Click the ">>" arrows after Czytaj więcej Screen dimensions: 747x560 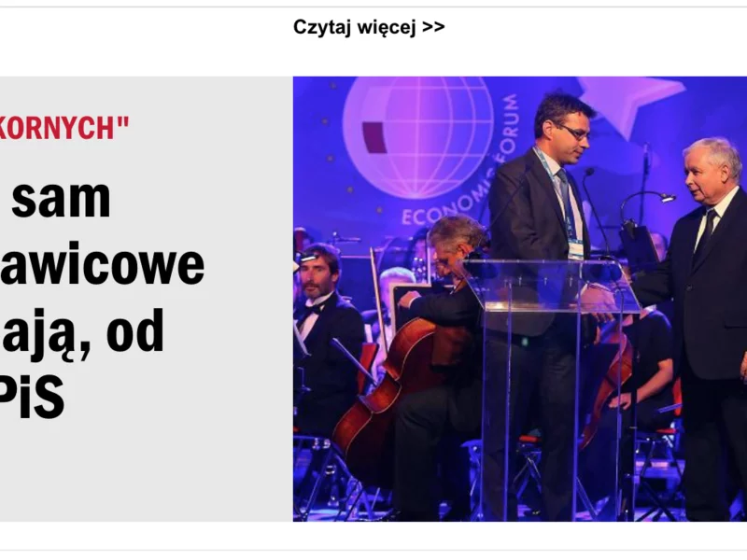pos(433,27)
